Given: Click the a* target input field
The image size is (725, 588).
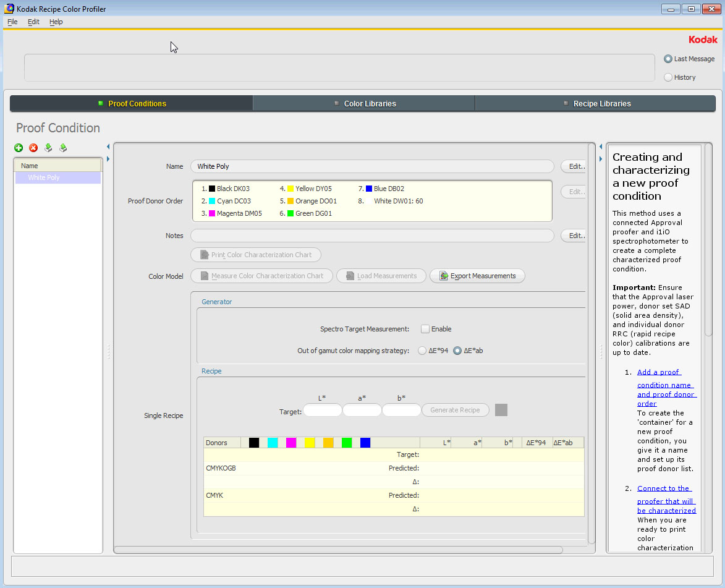Looking at the screenshot, I should (362, 411).
